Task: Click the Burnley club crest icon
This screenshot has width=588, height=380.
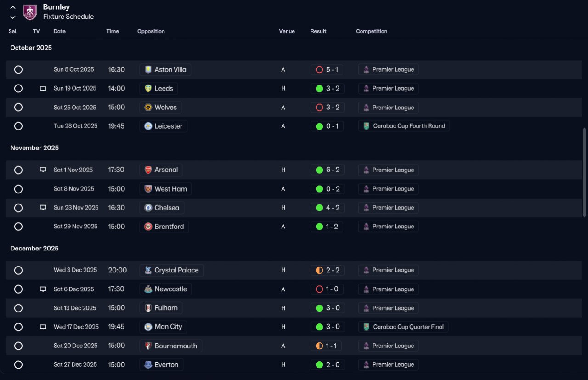Action: pos(30,12)
